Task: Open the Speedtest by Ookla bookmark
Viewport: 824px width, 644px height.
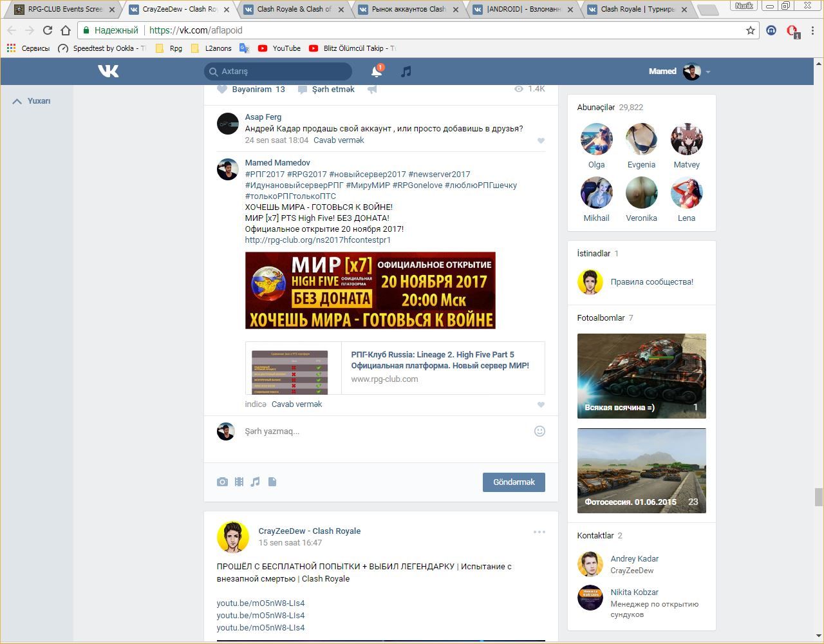Action: point(102,48)
